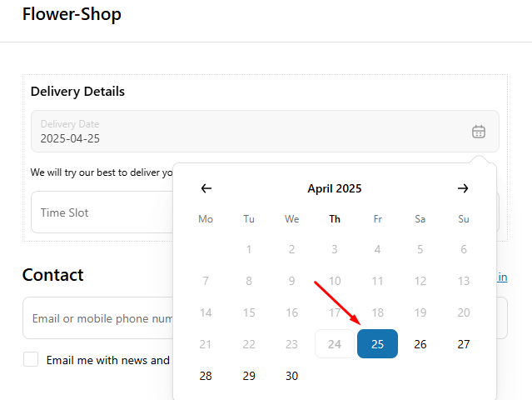Pick April 27 as delivery date
The image size is (532, 400).
click(464, 344)
